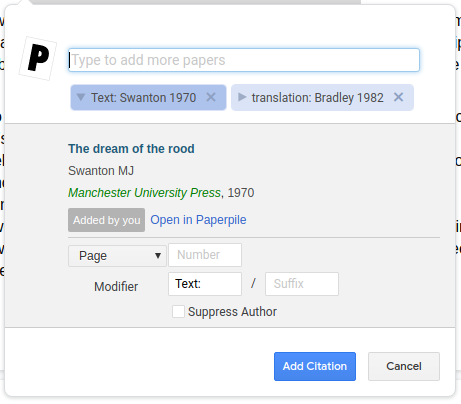Select the translation: Bradley 1982 chip

(317, 98)
